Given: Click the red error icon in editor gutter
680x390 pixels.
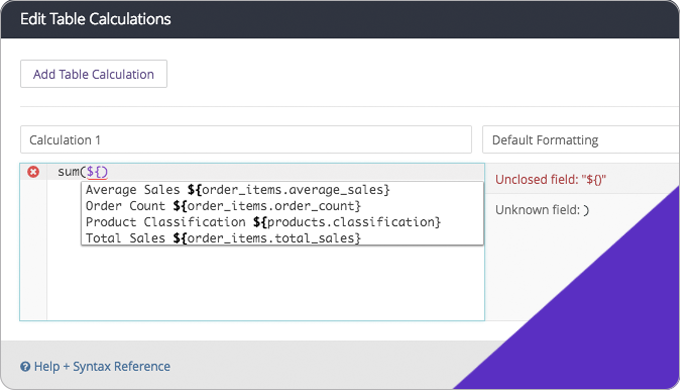Looking at the screenshot, I should click(x=33, y=172).
